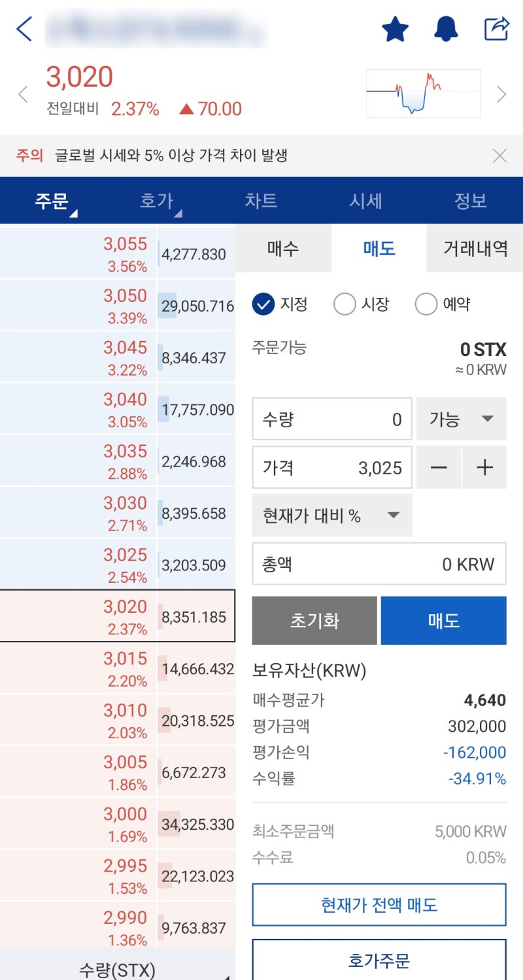Expand the 수량(STX) column selector

[x=118, y=969]
